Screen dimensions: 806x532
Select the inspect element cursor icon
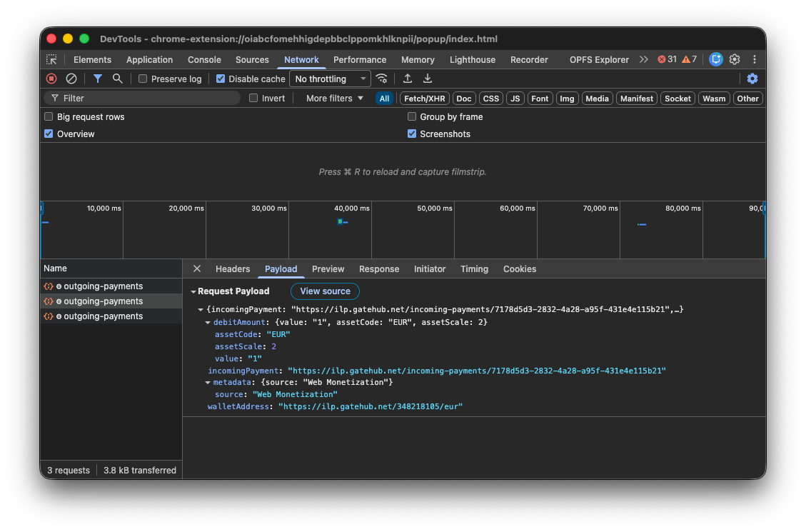pos(51,59)
